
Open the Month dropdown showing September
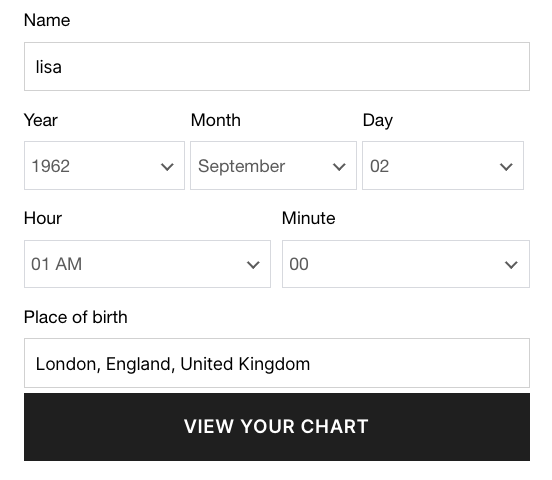(273, 166)
